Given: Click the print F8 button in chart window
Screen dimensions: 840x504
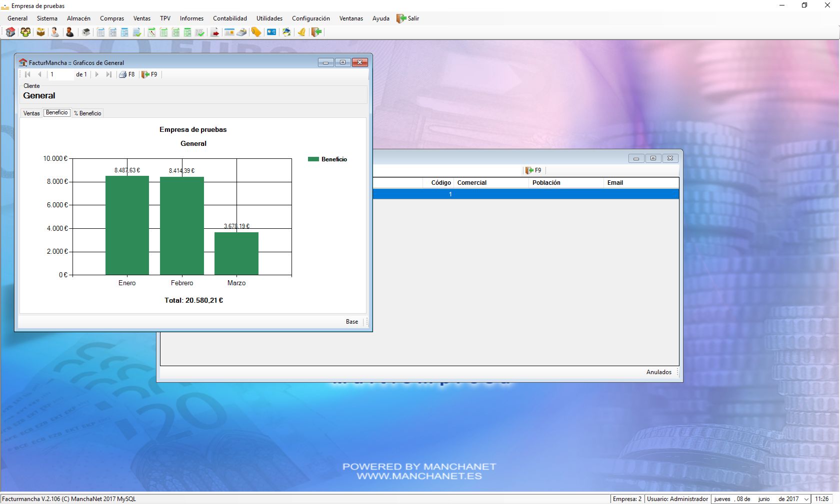Looking at the screenshot, I should click(x=126, y=74).
